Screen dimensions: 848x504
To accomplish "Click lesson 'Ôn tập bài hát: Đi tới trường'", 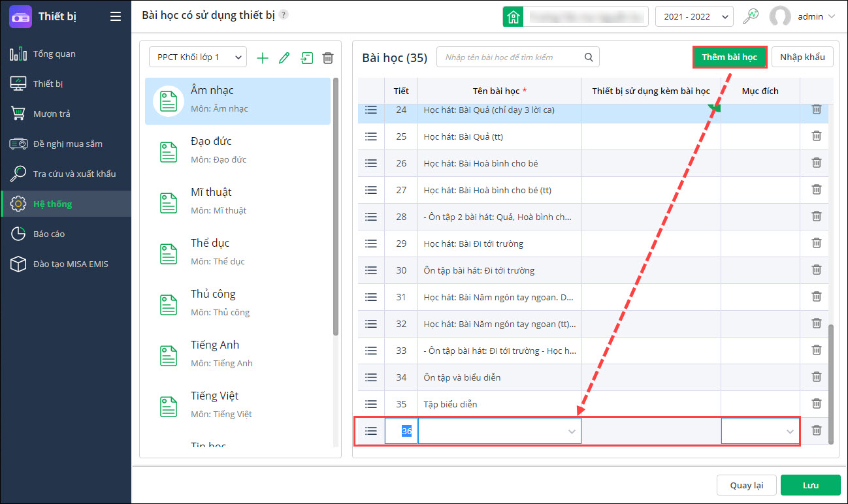I will click(x=479, y=270).
